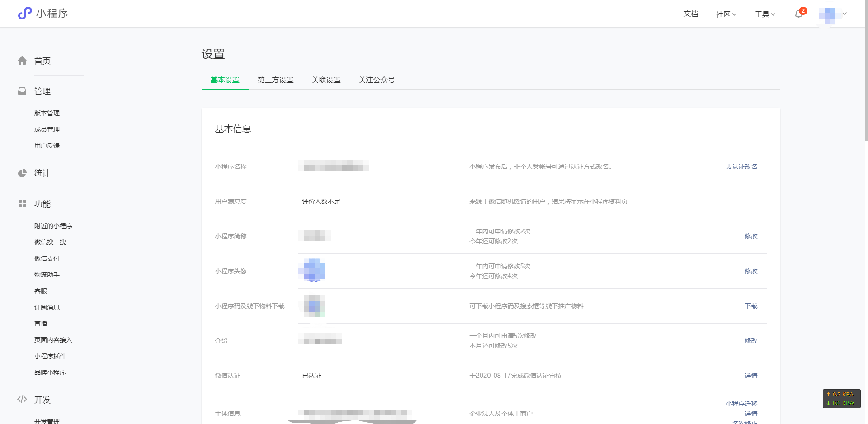
Task: Click the 小程序迁移 link
Action: [x=741, y=404]
